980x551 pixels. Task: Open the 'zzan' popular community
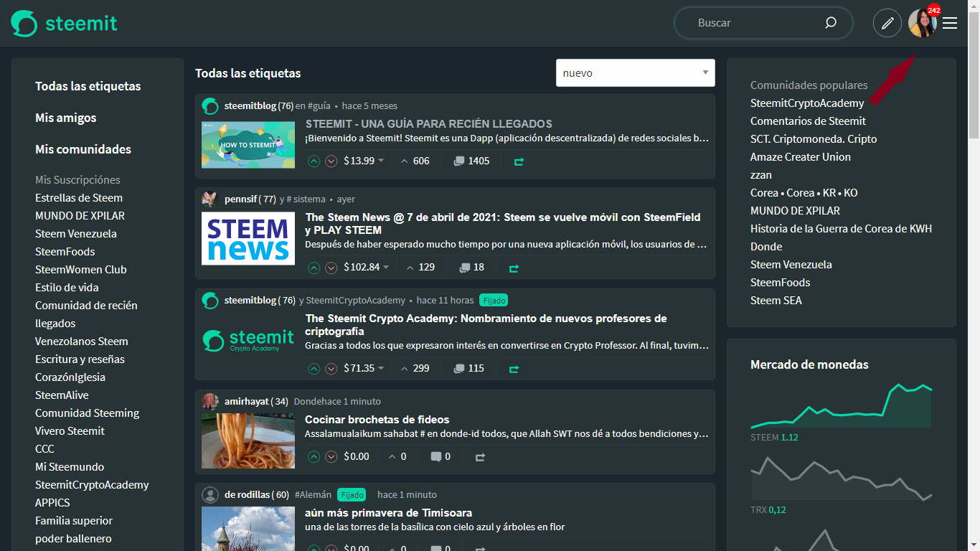click(x=761, y=175)
